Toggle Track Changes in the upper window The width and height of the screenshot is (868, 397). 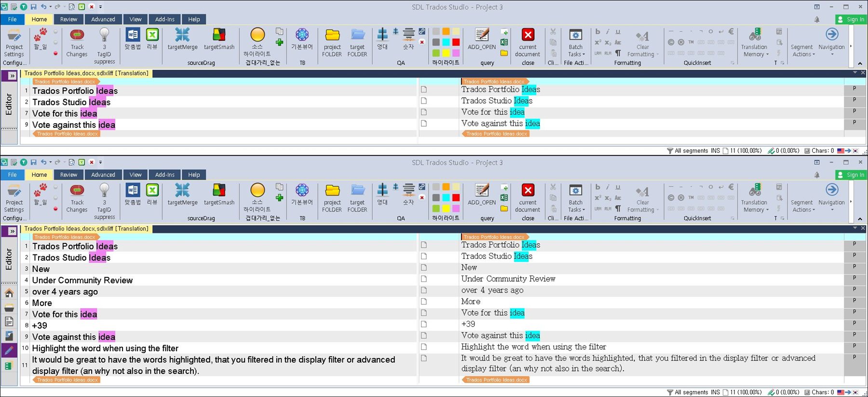click(77, 42)
